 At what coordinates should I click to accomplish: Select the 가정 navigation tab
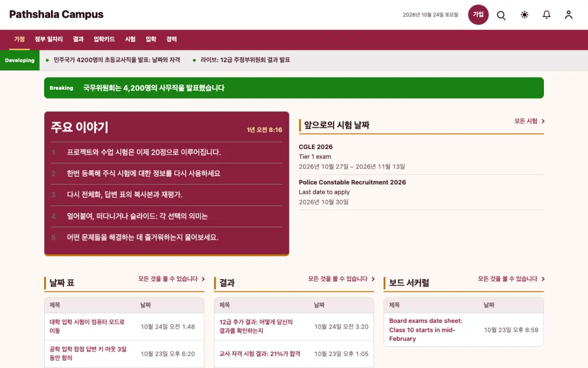coord(19,39)
